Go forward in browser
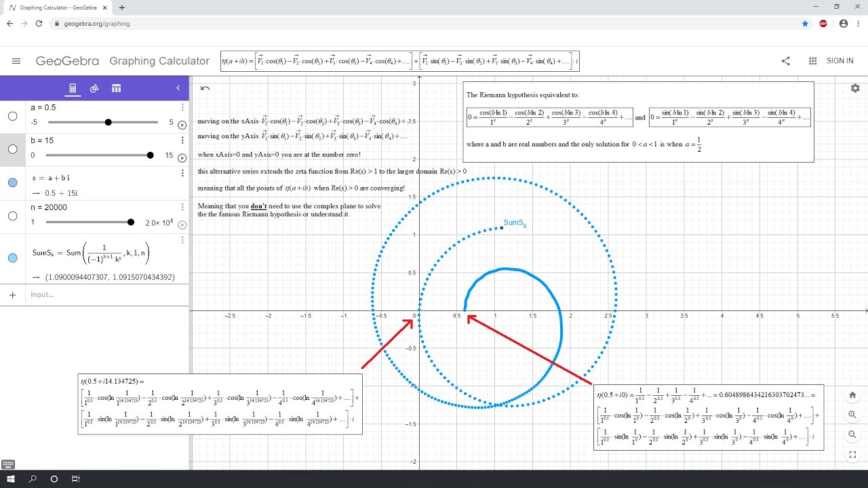The width and height of the screenshot is (868, 488). point(24,23)
